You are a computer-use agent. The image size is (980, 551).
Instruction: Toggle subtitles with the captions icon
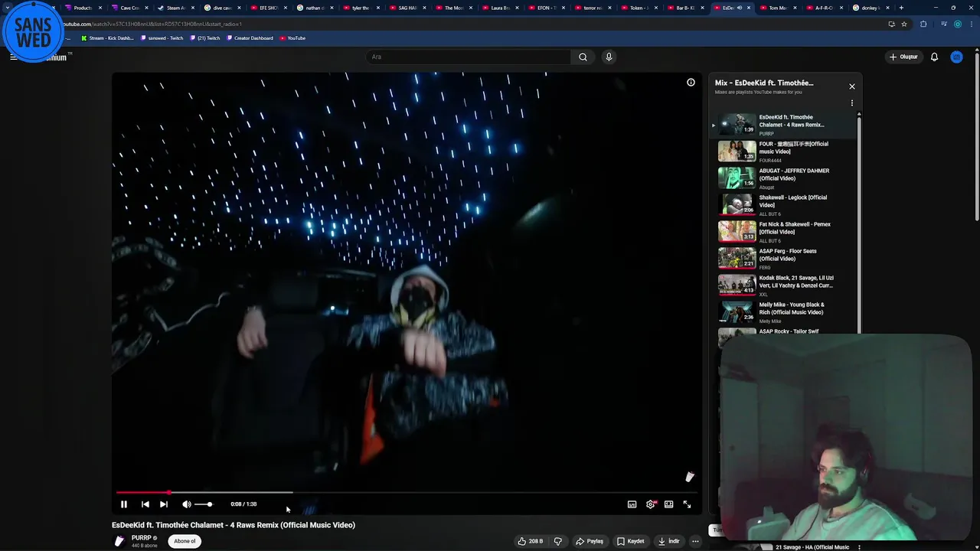632,504
